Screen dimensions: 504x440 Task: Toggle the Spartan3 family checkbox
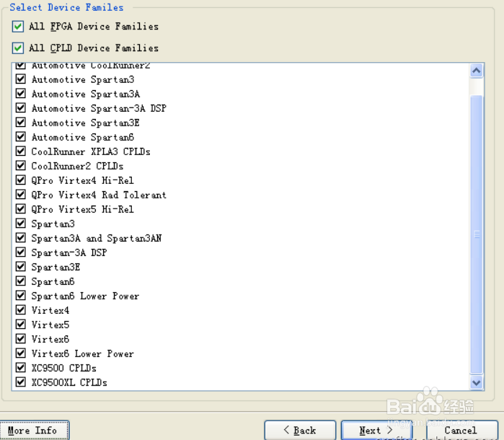[21, 223]
